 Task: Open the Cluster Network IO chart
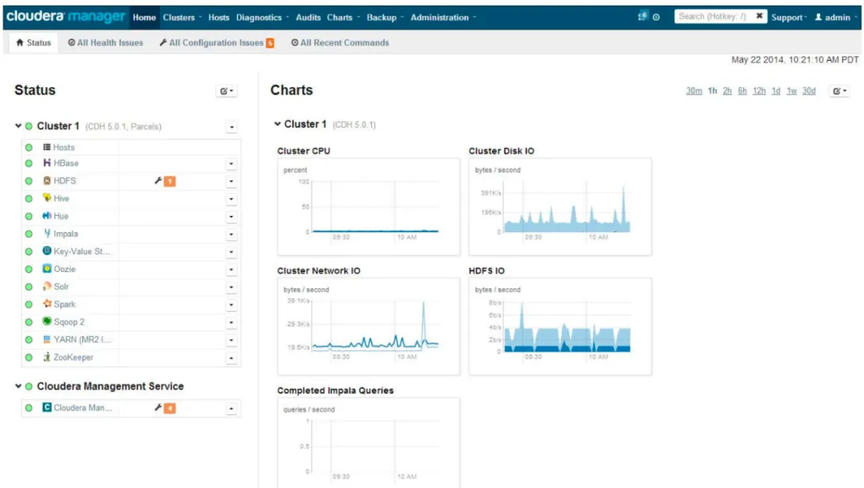pyautogui.click(x=369, y=327)
